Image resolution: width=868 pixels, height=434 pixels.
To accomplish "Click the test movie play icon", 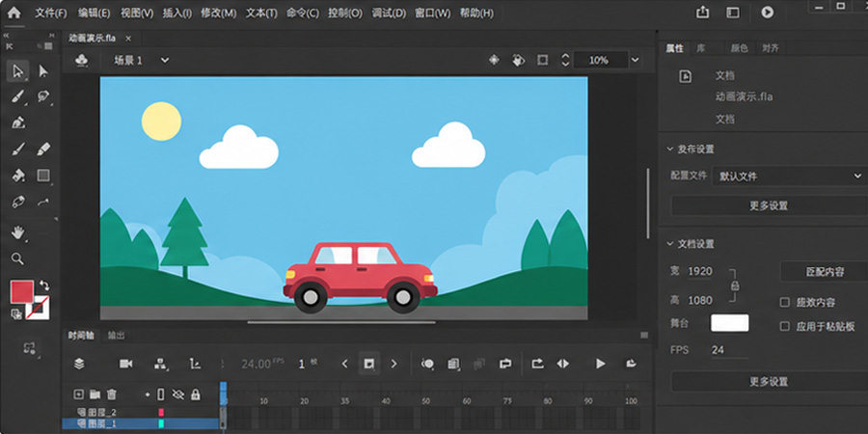I will (x=767, y=13).
